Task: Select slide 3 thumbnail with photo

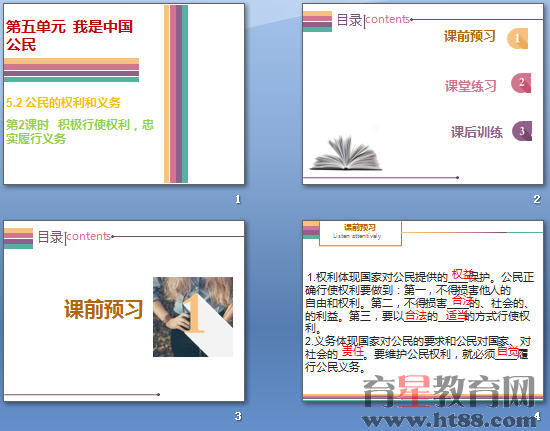Action: 124,311
